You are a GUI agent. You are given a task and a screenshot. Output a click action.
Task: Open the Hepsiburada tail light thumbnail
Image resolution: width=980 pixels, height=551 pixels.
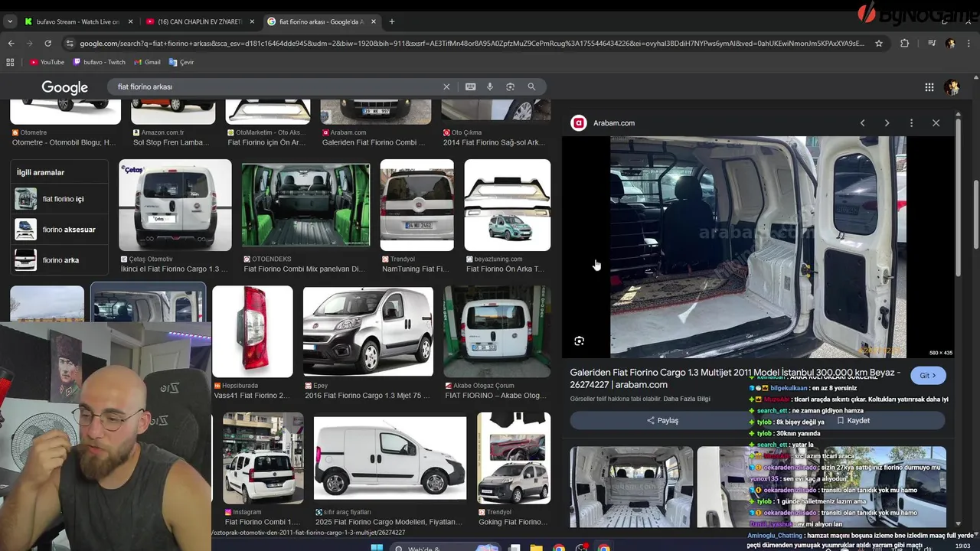pos(252,331)
